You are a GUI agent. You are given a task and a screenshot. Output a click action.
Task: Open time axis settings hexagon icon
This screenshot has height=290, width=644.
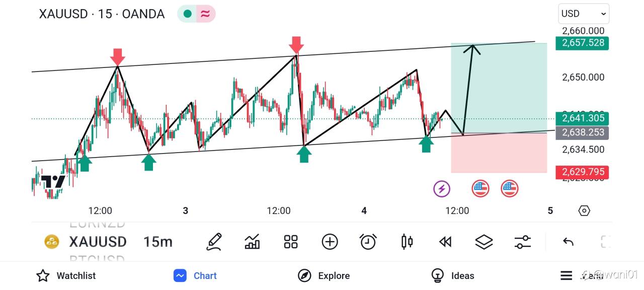point(584,210)
